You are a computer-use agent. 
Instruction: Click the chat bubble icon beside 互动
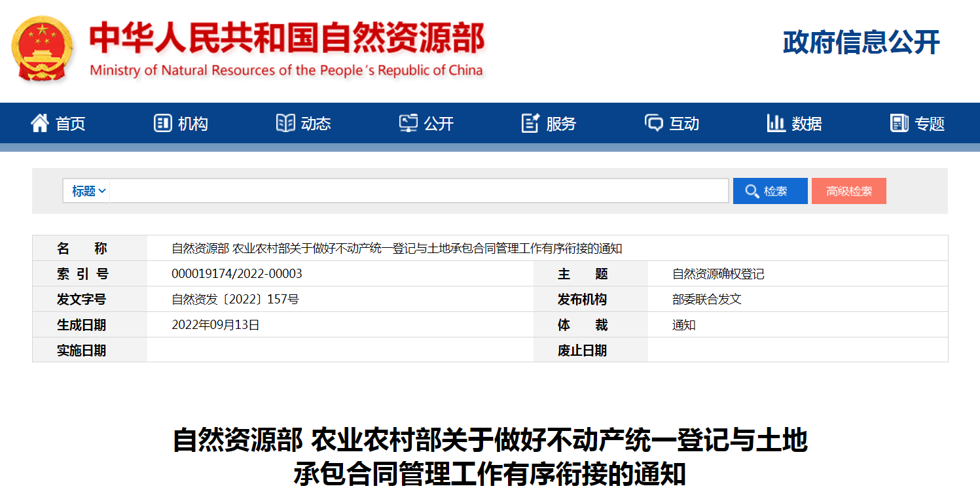pyautogui.click(x=654, y=123)
